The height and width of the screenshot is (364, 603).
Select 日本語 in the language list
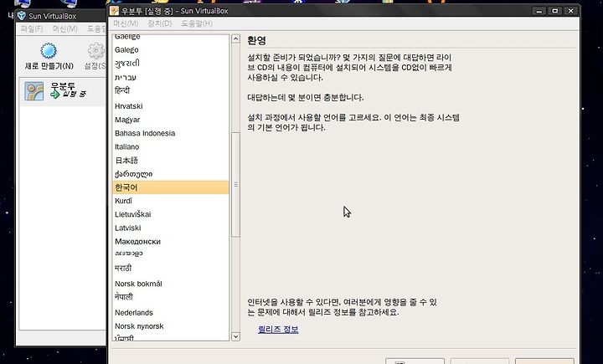171,161
